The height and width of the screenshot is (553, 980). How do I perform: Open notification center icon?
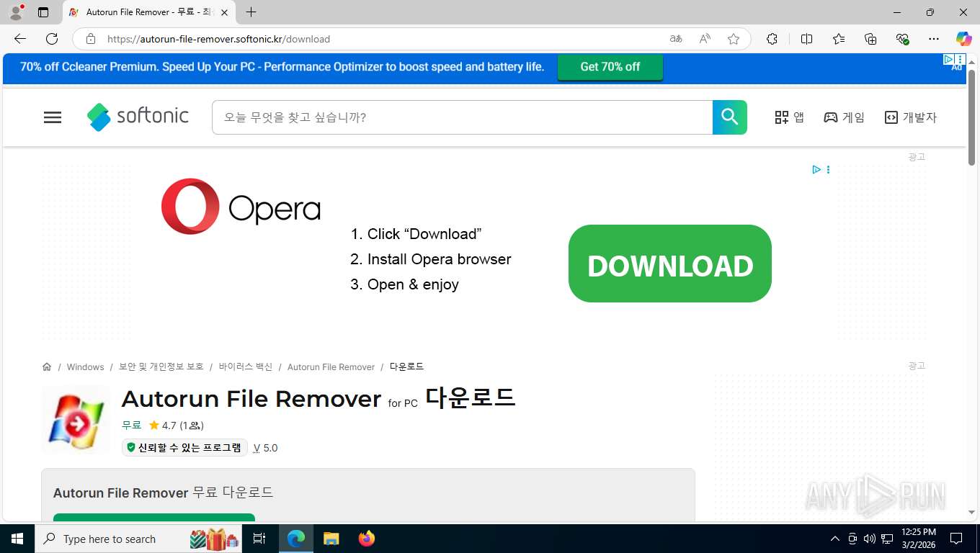(x=956, y=539)
